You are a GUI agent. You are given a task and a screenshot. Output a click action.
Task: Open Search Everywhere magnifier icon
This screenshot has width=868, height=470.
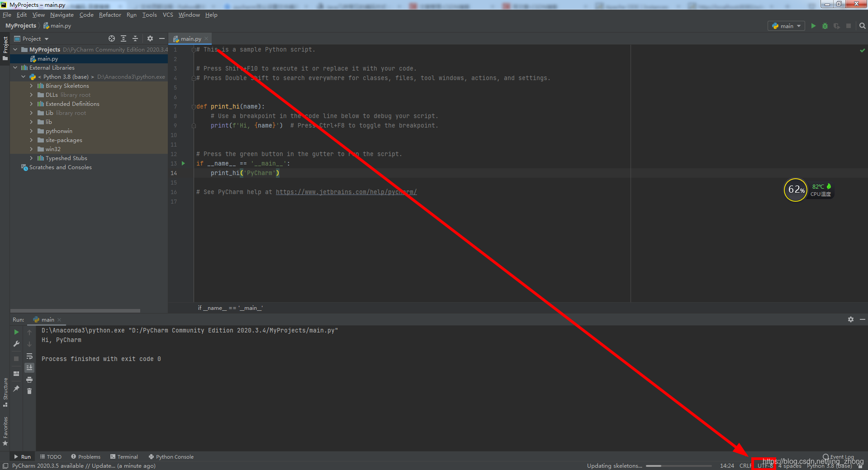pyautogui.click(x=863, y=26)
